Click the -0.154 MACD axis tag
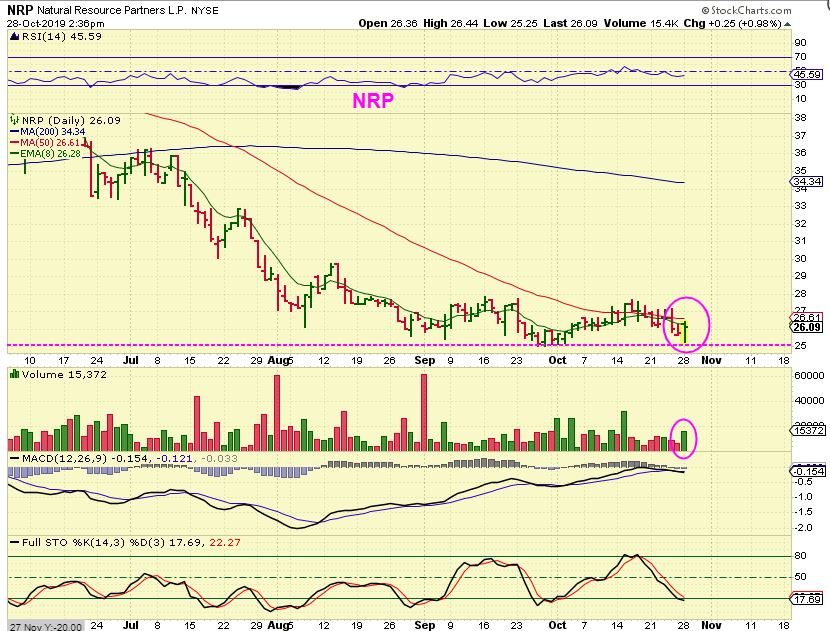Screen dimensions: 830x631 (x=807, y=471)
